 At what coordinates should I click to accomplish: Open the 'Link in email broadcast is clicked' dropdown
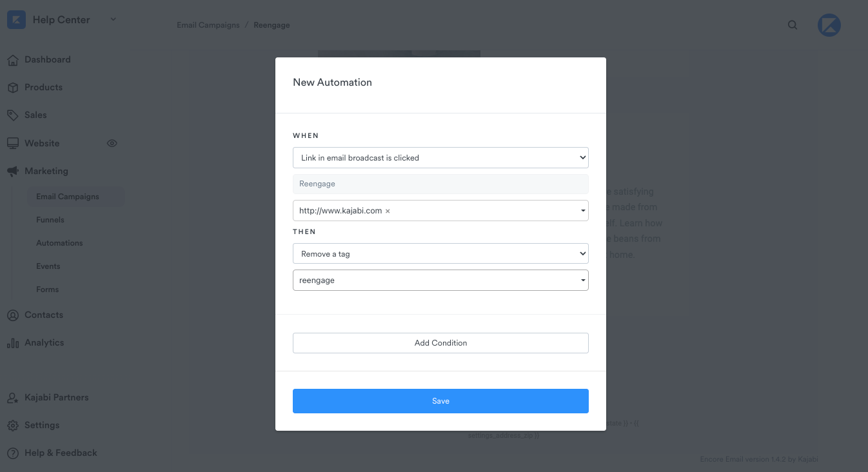[440, 157]
